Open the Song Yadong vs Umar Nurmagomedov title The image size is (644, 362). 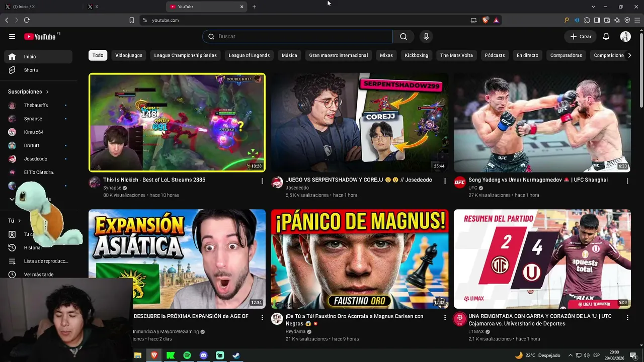pyautogui.click(x=538, y=180)
